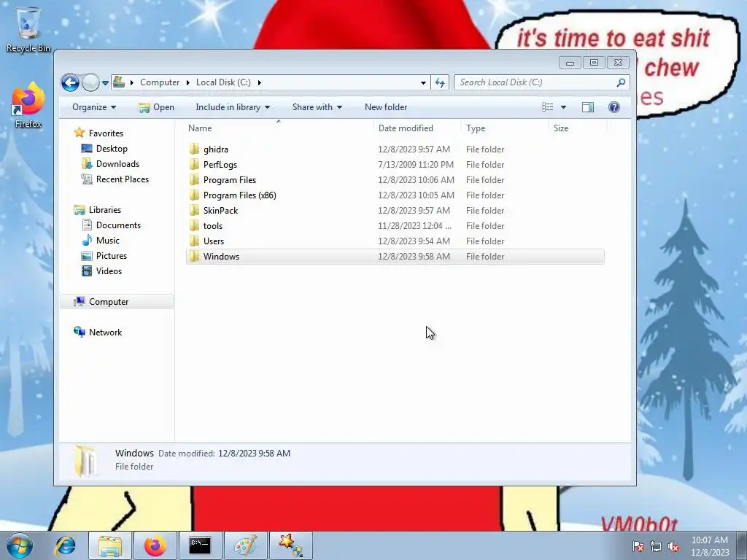Viewport: 747px width, 560px height.
Task: Click the star installer taskbar icon
Action: (x=290, y=545)
